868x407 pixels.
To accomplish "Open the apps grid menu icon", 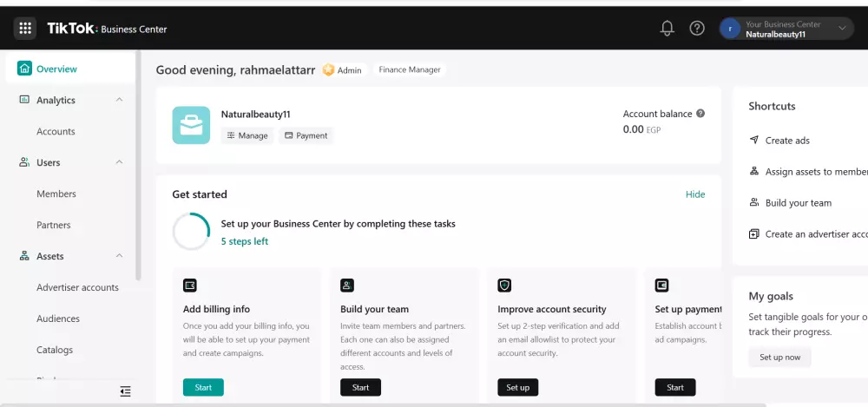I will pyautogui.click(x=24, y=29).
